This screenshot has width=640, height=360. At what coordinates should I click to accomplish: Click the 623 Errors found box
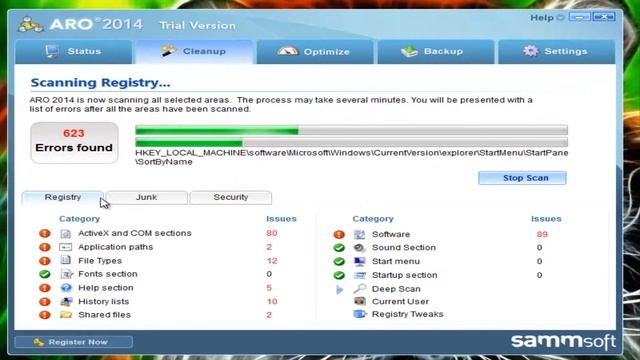74,143
